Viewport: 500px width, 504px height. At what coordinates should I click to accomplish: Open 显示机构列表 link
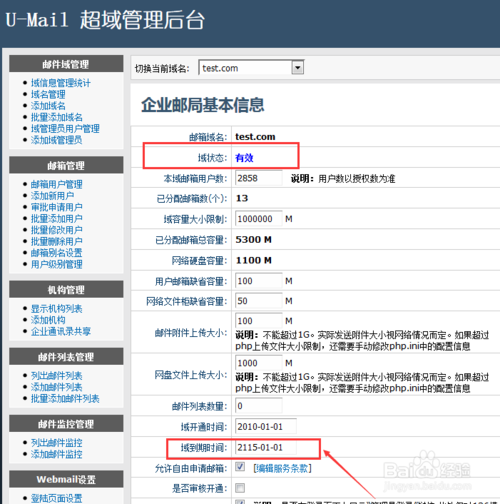tap(57, 309)
